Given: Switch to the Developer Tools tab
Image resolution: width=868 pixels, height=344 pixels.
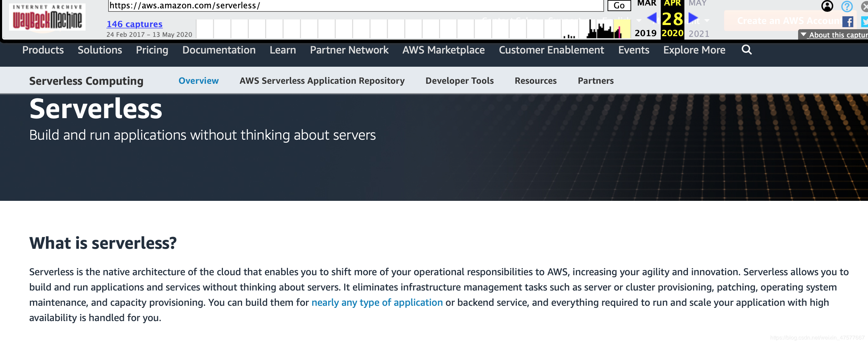Looking at the screenshot, I should coord(460,81).
